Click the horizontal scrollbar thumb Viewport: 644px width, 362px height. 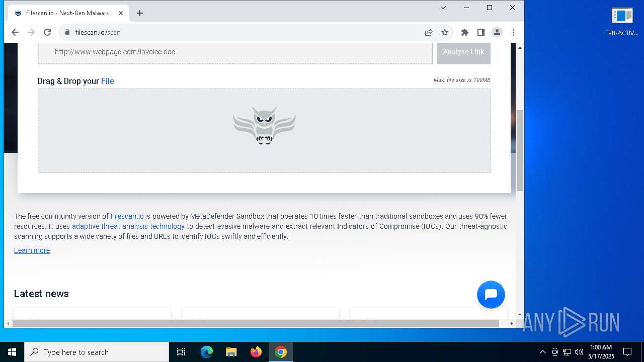tap(256, 323)
